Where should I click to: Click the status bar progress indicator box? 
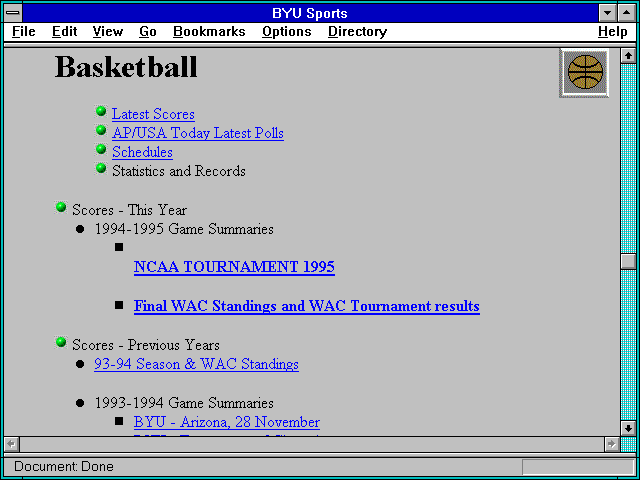[578, 467]
